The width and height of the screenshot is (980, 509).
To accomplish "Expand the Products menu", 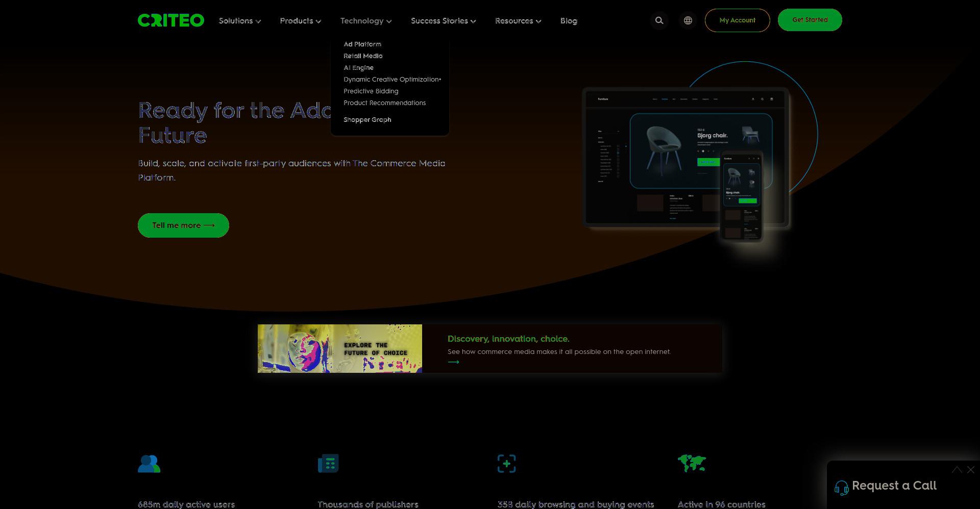I will pyautogui.click(x=301, y=21).
